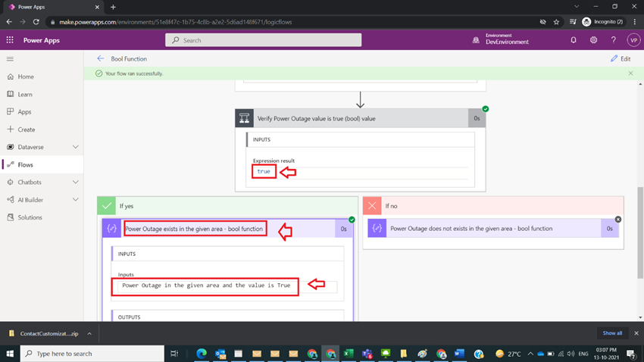Click compose icon of the If yes action
This screenshot has height=362, width=644.
click(111, 229)
